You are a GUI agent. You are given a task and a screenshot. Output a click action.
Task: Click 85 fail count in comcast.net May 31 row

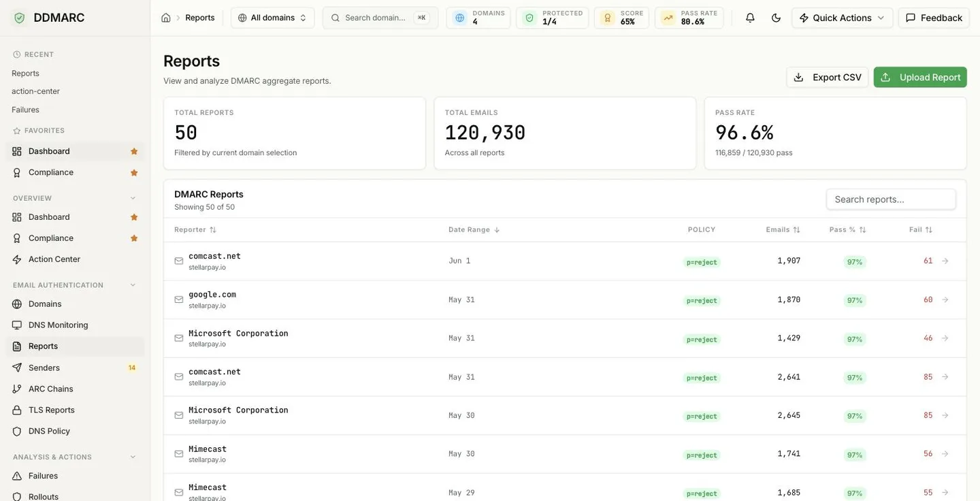928,376
